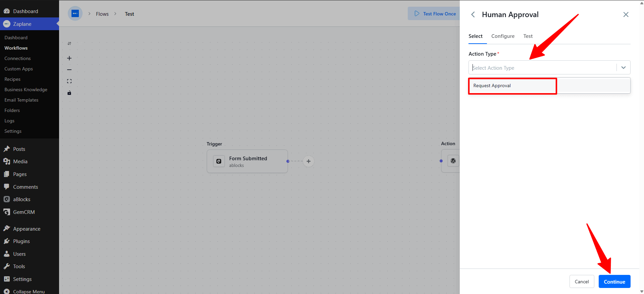Toggle the canvas lock icon
Viewport: 644px width, 294px height.
(69, 93)
